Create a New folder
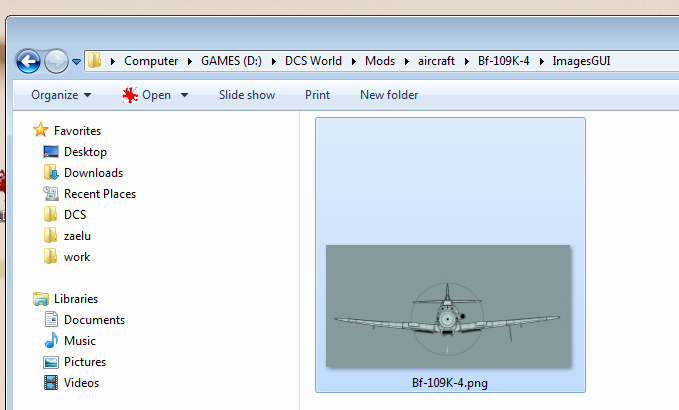The image size is (679, 410). click(389, 95)
